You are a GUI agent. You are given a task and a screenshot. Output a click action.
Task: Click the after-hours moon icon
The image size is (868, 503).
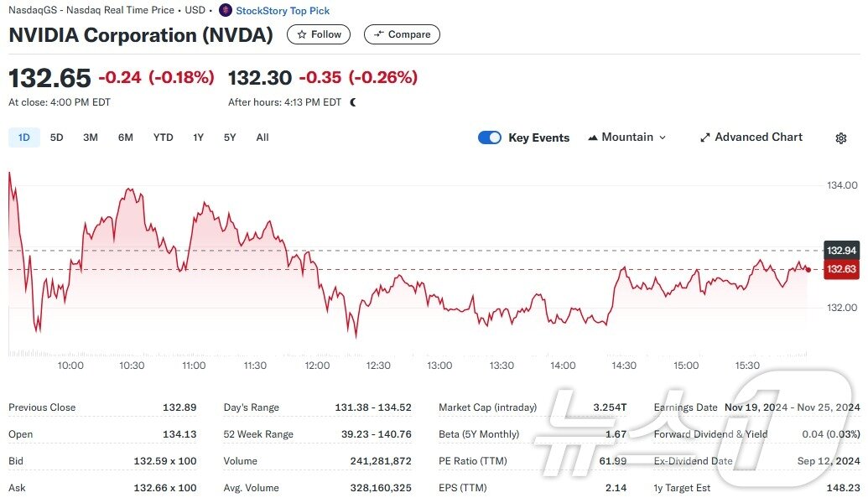(x=353, y=102)
